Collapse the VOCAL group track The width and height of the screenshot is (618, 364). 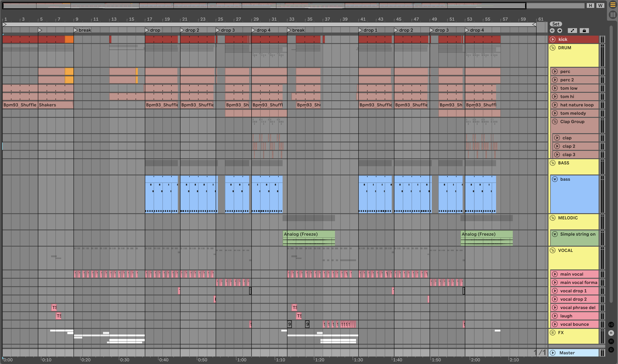[552, 250]
